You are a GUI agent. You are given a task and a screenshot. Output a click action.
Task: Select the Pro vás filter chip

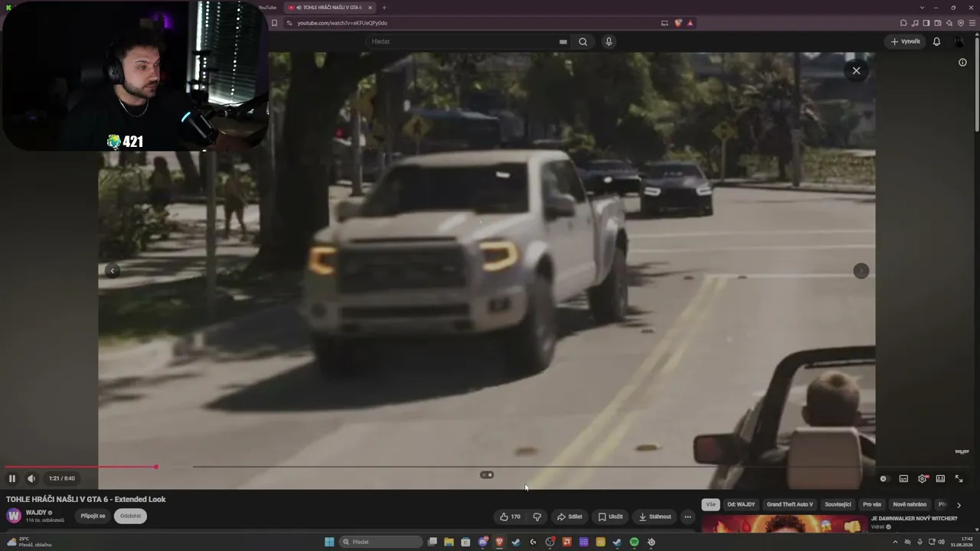(x=872, y=504)
